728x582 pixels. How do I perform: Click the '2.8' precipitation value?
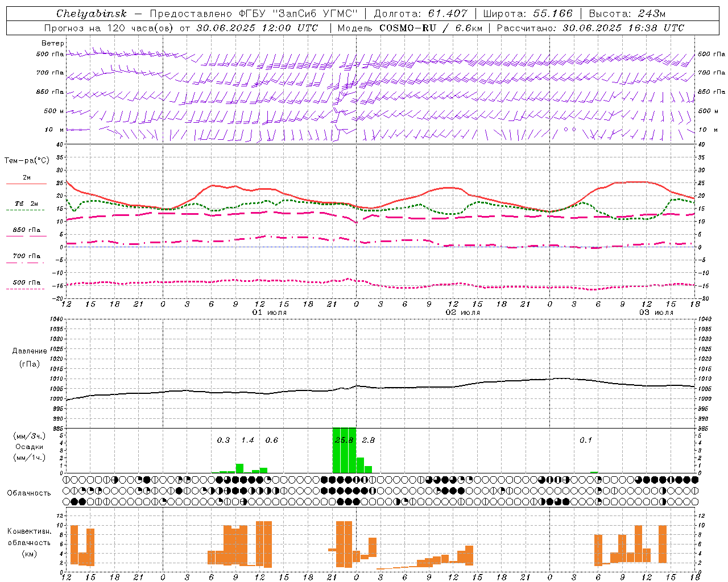369,440
